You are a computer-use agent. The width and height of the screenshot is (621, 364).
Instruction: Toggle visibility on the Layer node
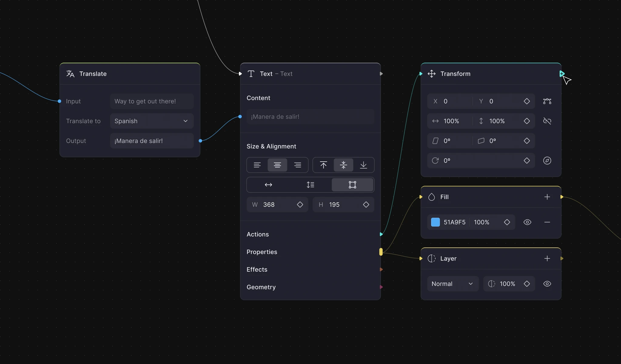click(x=547, y=284)
